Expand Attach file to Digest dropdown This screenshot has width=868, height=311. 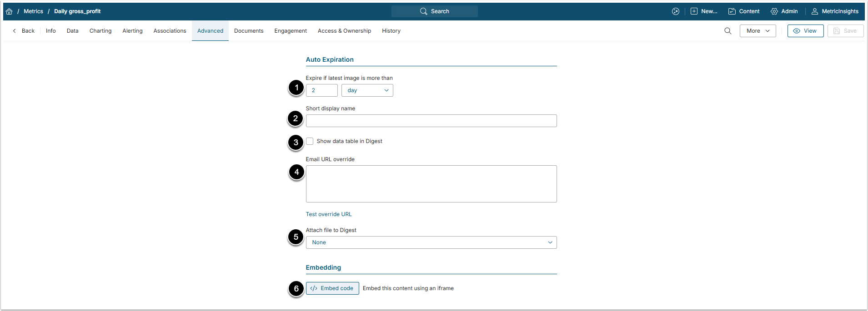tap(431, 242)
